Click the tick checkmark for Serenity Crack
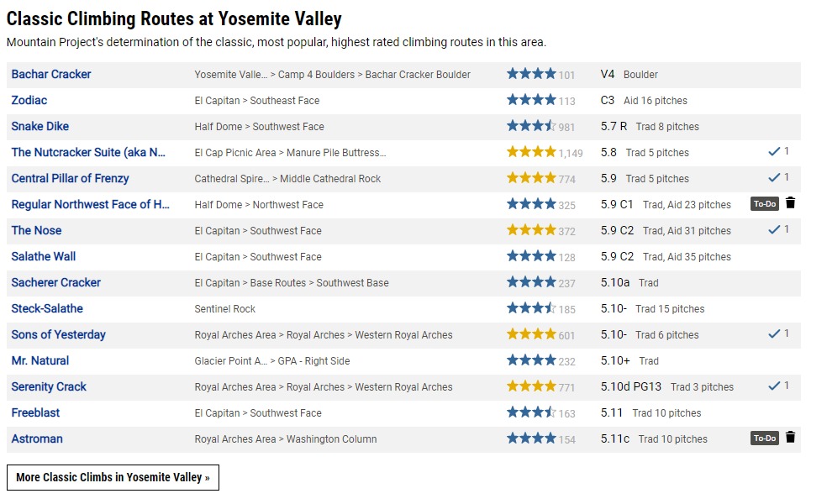Viewport: 827px width, 504px height. click(x=774, y=386)
